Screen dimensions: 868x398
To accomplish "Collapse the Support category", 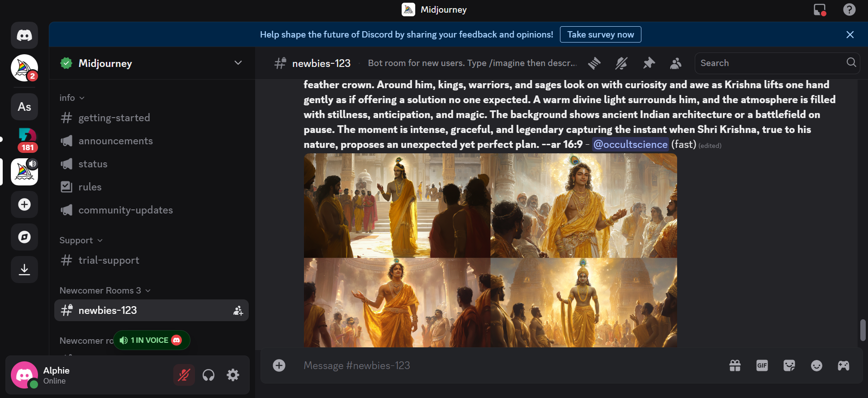I will [x=81, y=240].
